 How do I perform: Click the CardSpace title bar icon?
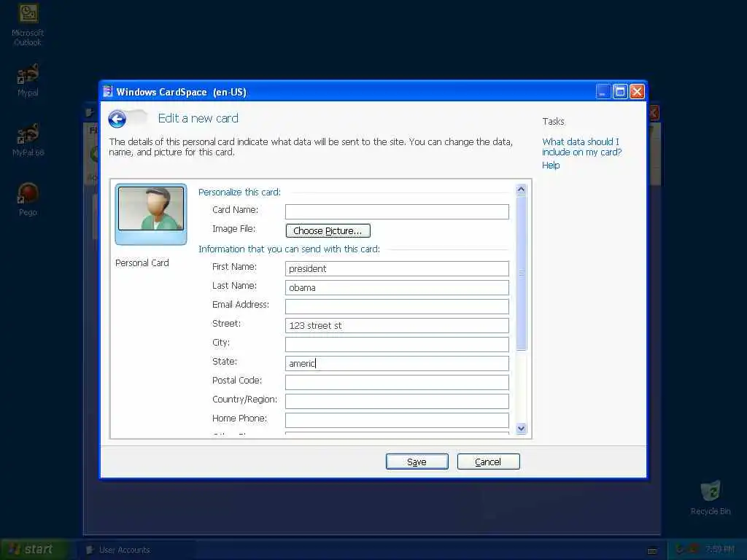click(x=108, y=91)
